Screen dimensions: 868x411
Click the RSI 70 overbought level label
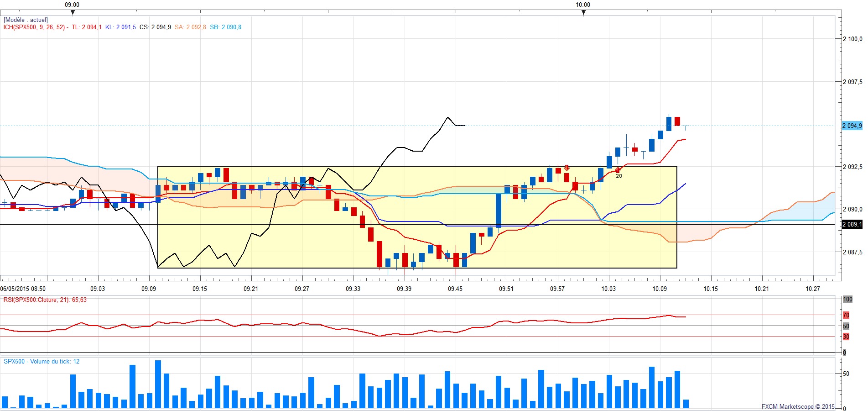(846, 315)
